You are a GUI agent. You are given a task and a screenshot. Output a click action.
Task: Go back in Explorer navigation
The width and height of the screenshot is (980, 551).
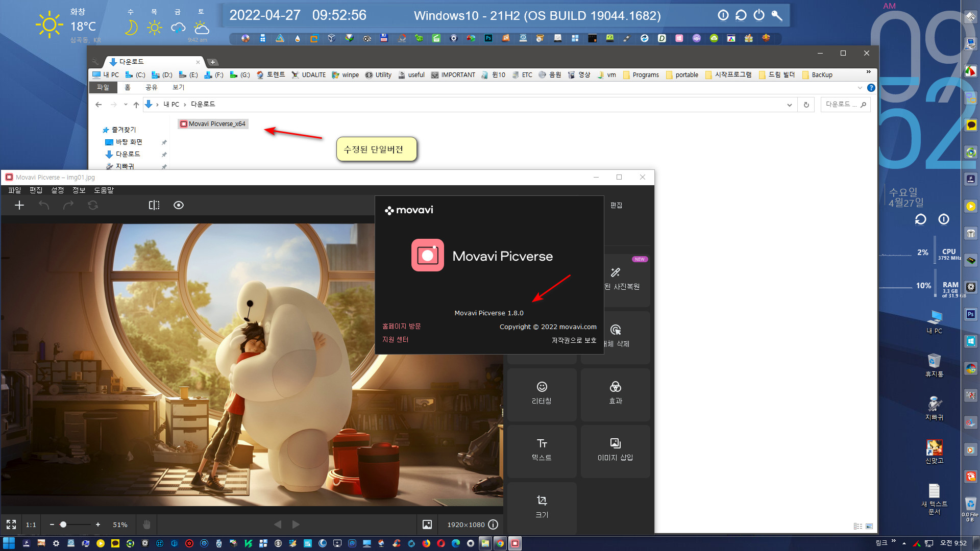(x=99, y=105)
